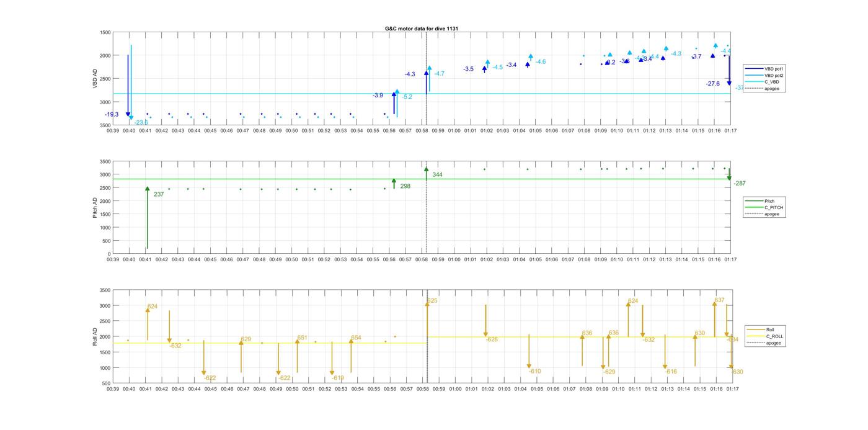
Task: Click the '-616' roll value label
Action: (x=670, y=372)
